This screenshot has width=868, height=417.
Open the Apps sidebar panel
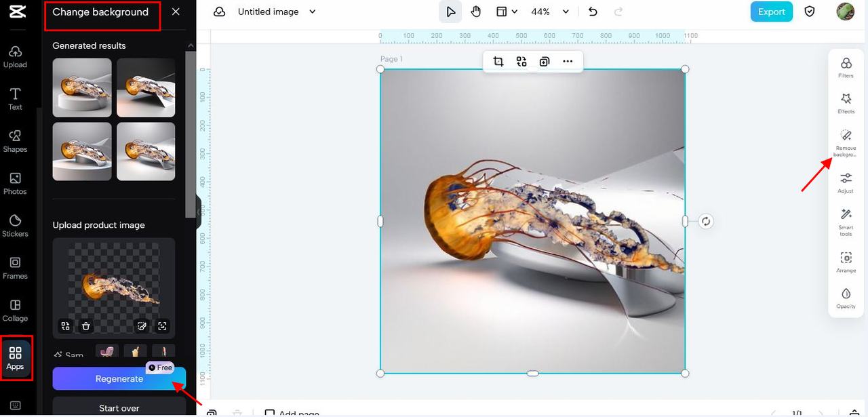15,358
